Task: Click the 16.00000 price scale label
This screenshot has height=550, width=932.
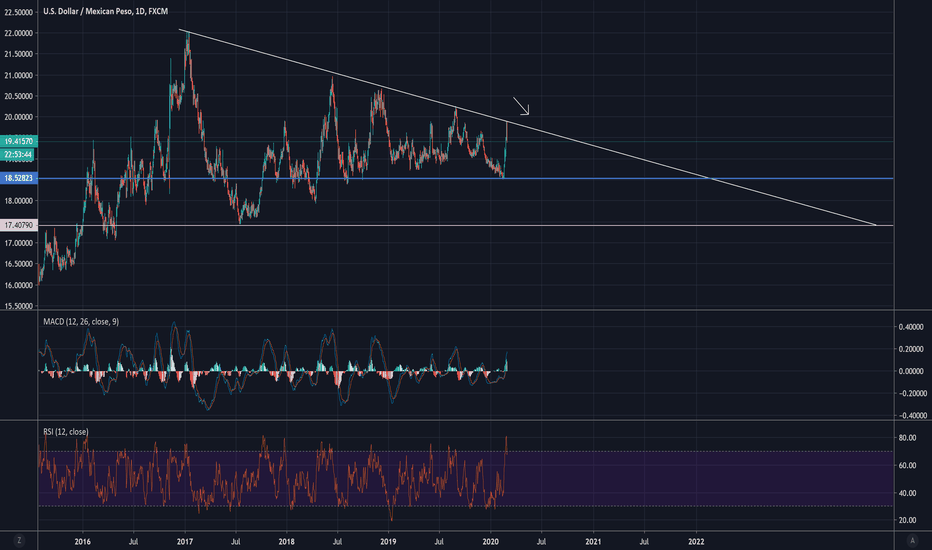Action: tap(20, 285)
